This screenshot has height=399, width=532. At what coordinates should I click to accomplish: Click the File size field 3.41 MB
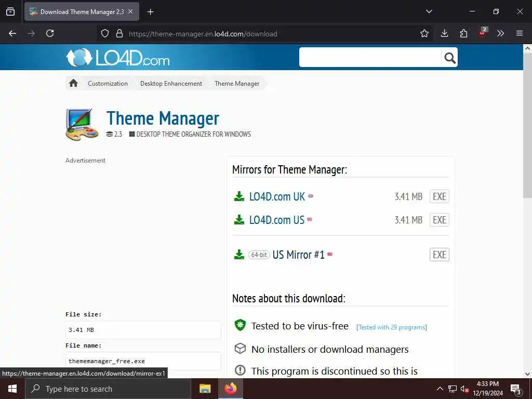coord(143,330)
